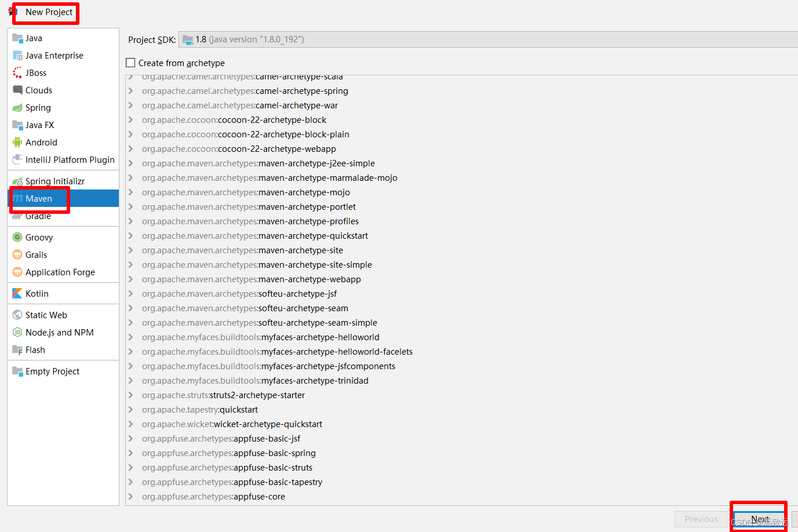Click the Flash folder icon

tap(17, 350)
